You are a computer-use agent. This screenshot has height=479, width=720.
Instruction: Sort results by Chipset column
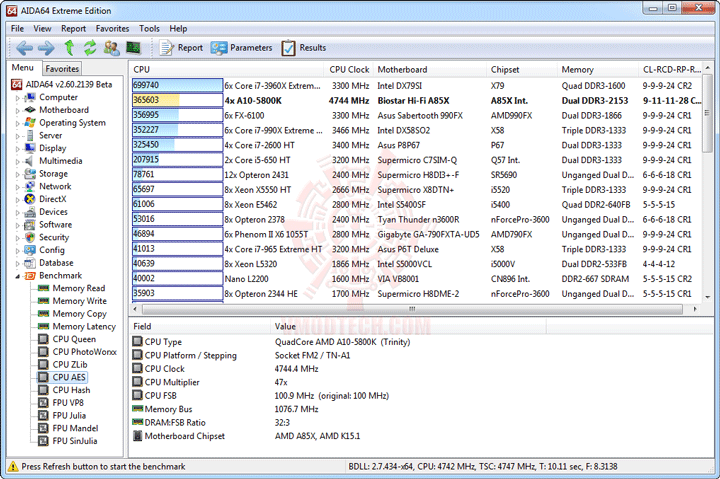522,69
